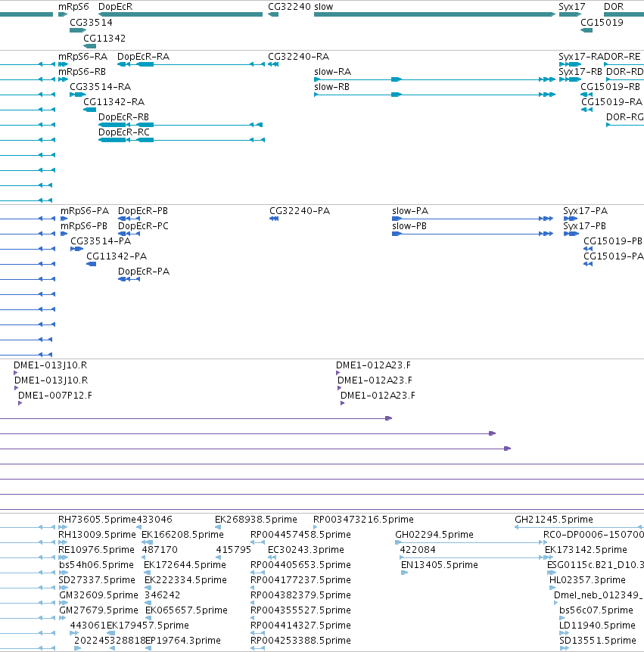Click the slow-PA protein label

pos(410,211)
